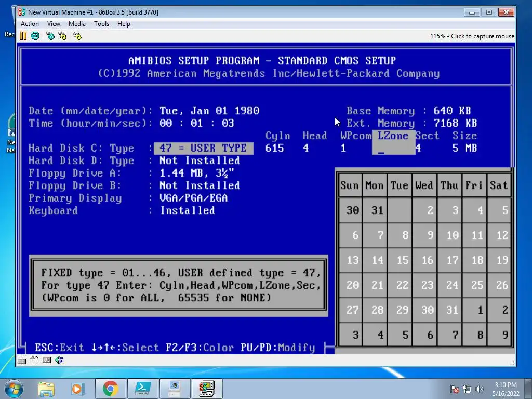Click the taskbar clock showing 3:10 PM
The image size is (532, 399).
(506, 389)
